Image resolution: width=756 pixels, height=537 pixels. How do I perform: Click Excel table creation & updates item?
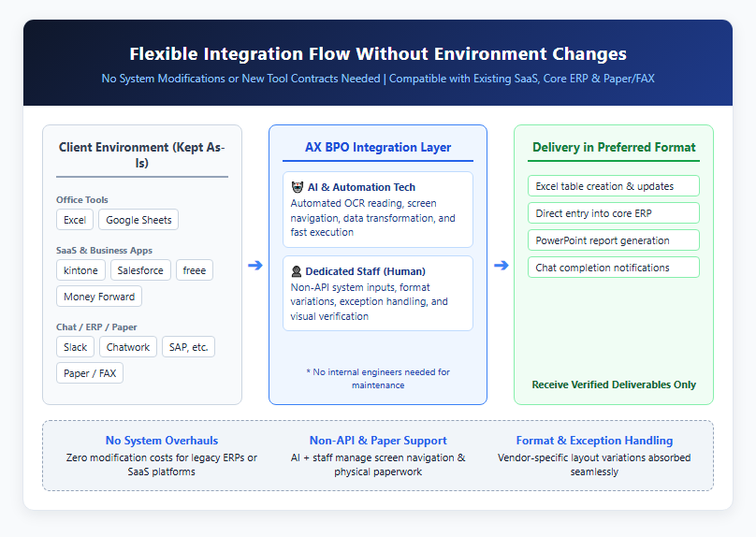click(x=613, y=186)
